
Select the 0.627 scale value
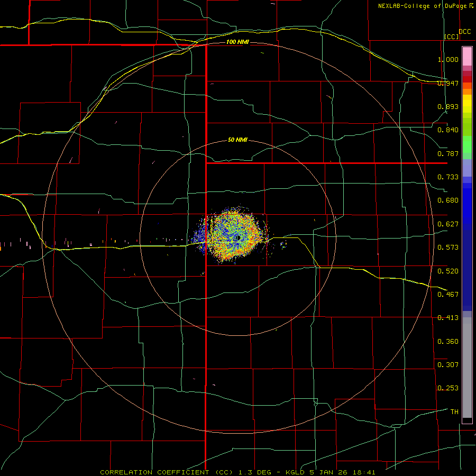click(448, 224)
